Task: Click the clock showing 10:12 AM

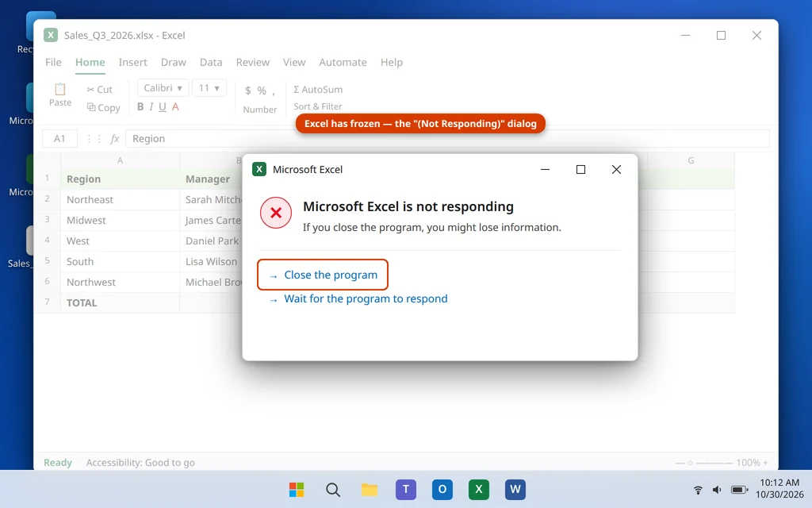Action: point(779,483)
